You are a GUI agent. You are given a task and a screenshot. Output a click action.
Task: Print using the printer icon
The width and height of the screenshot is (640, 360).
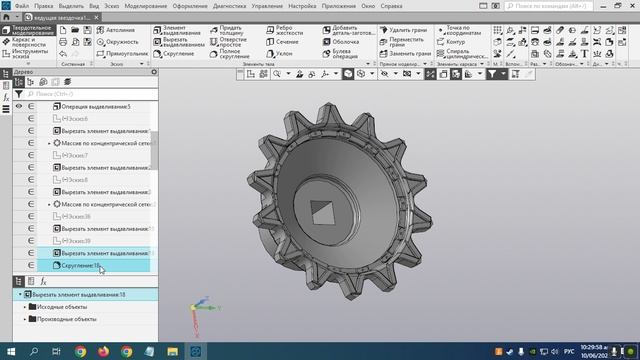pos(63,42)
